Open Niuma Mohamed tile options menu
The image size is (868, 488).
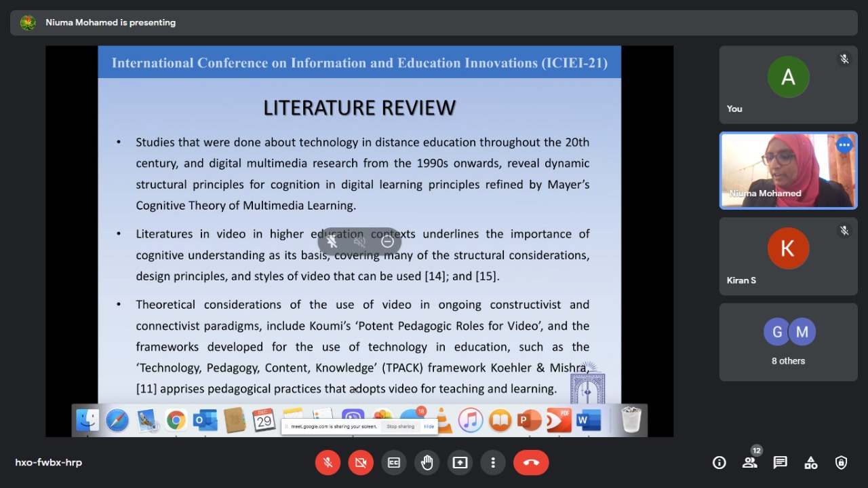(x=844, y=145)
